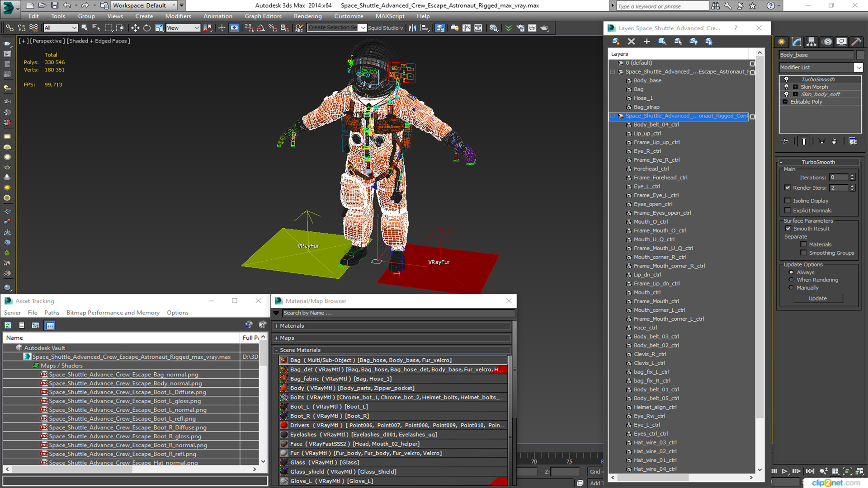Viewport: 868px width, 488px height.
Task: Open the Animation menu
Action: click(x=217, y=16)
